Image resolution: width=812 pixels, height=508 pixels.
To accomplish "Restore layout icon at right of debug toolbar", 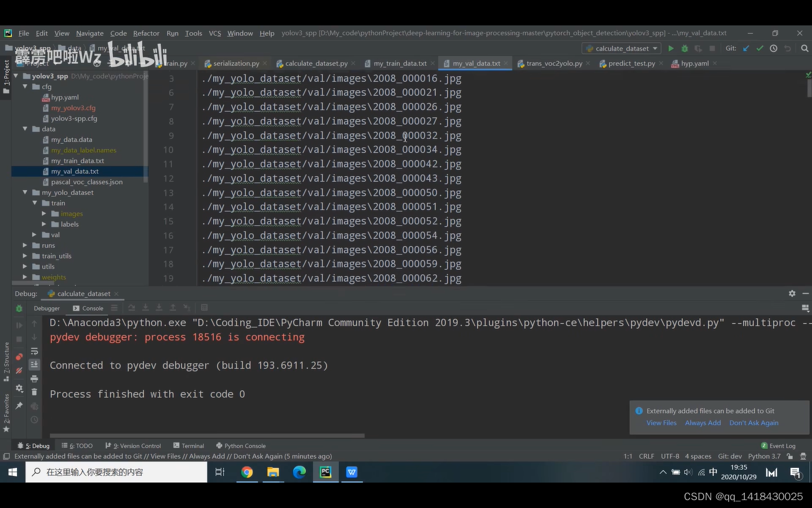I will [805, 308].
